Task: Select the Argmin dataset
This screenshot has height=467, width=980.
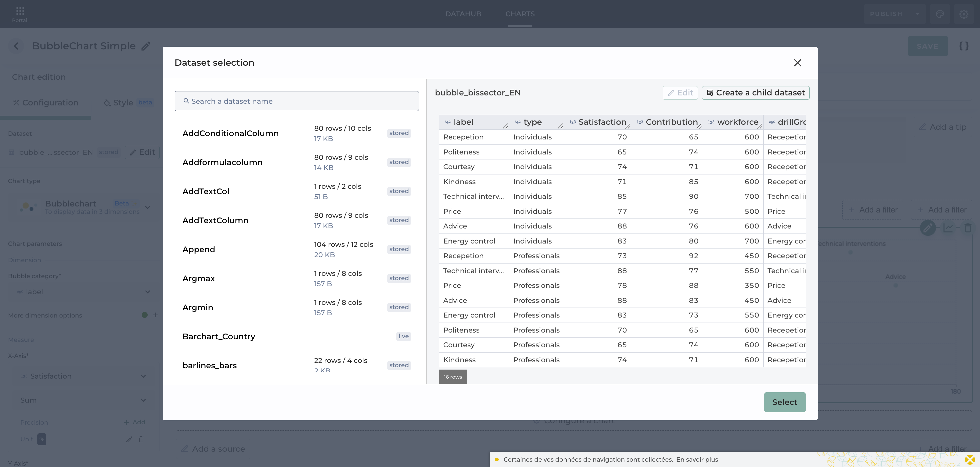Action: coord(297,308)
